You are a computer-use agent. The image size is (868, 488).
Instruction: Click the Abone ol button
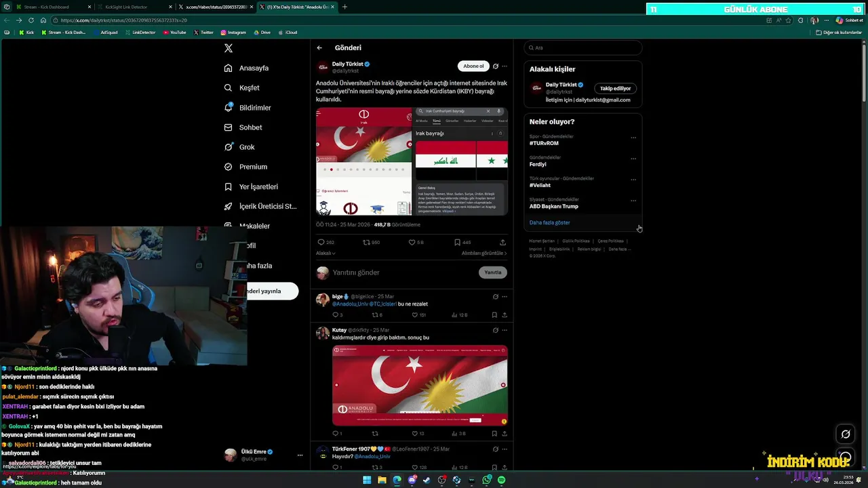(x=473, y=66)
